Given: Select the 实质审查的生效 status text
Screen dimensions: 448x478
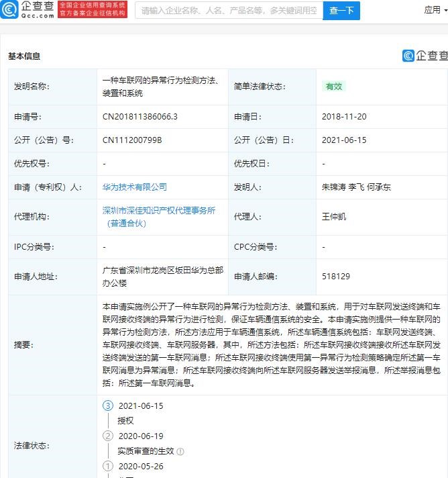Looking at the screenshot, I should 146,451.
